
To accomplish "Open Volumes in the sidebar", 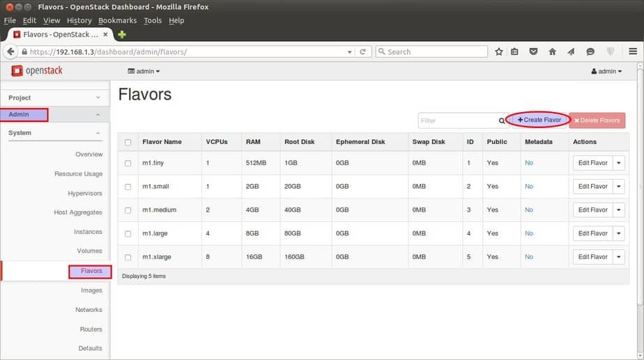I will [x=89, y=251].
